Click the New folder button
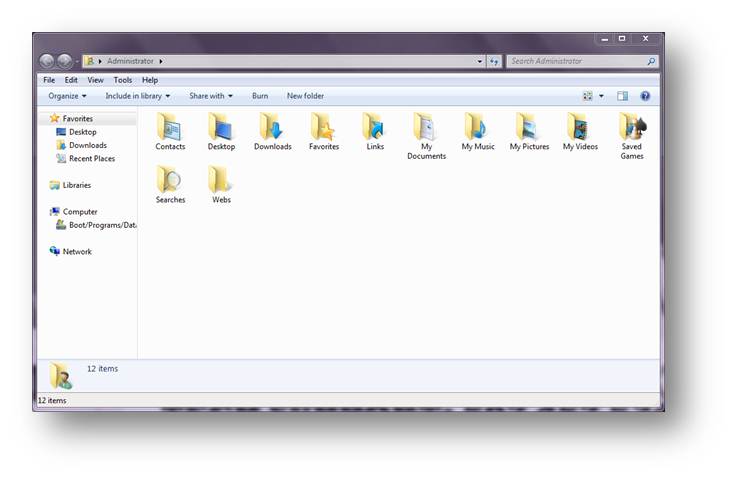The height and width of the screenshot is (477, 730). coord(305,96)
